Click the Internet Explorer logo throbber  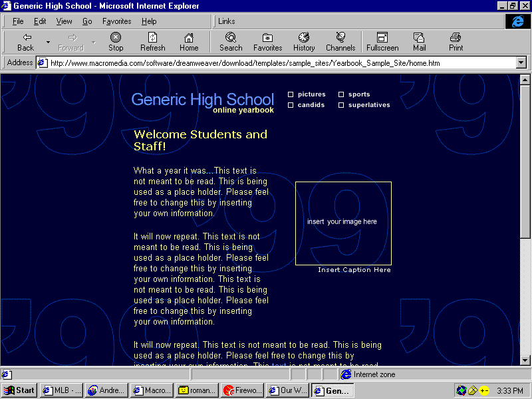click(x=517, y=21)
